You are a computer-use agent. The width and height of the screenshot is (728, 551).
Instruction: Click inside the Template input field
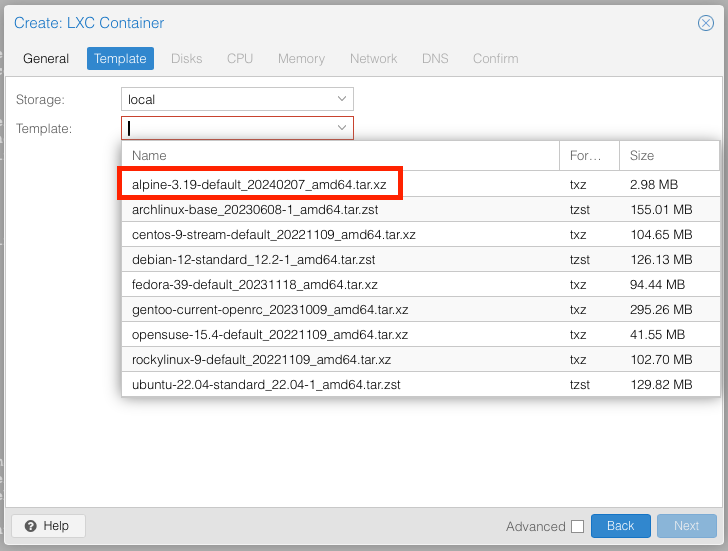(x=228, y=128)
